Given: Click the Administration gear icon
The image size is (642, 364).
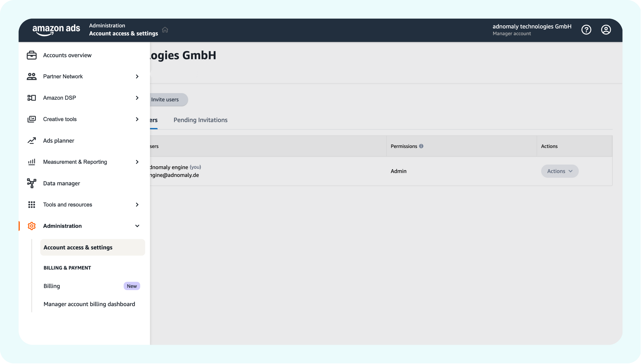Looking at the screenshot, I should click(32, 226).
